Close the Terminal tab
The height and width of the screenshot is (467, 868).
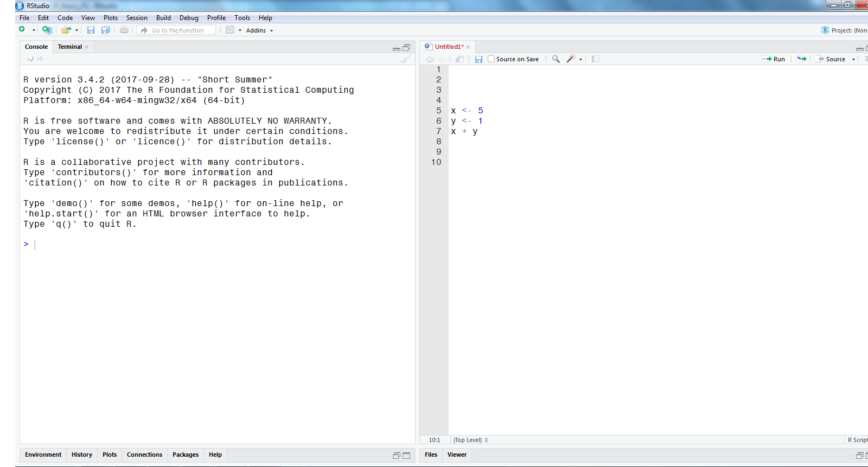[87, 47]
